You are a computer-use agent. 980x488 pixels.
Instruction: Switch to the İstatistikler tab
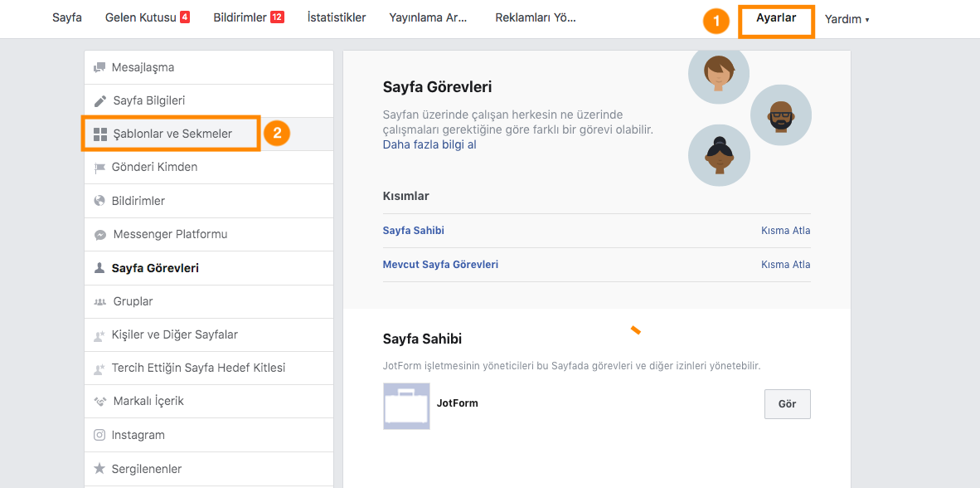[x=337, y=17]
